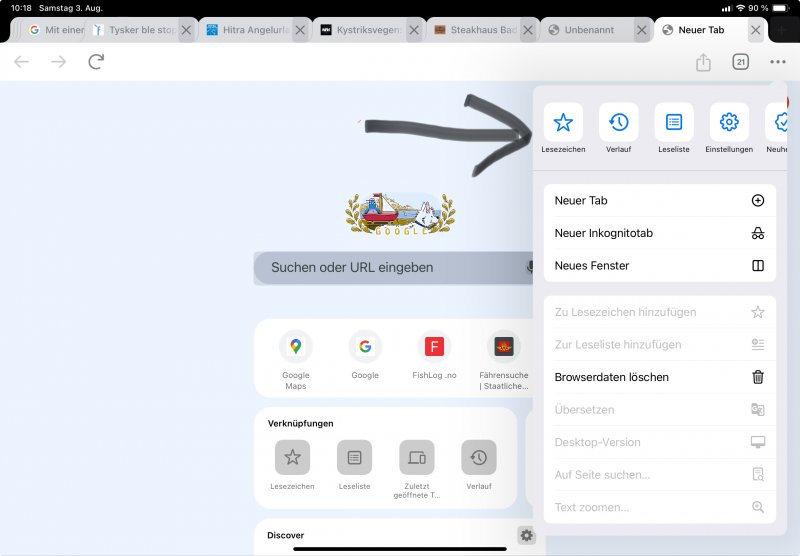Tap the microphone in search box
This screenshot has height=556, width=800.
coord(530,267)
